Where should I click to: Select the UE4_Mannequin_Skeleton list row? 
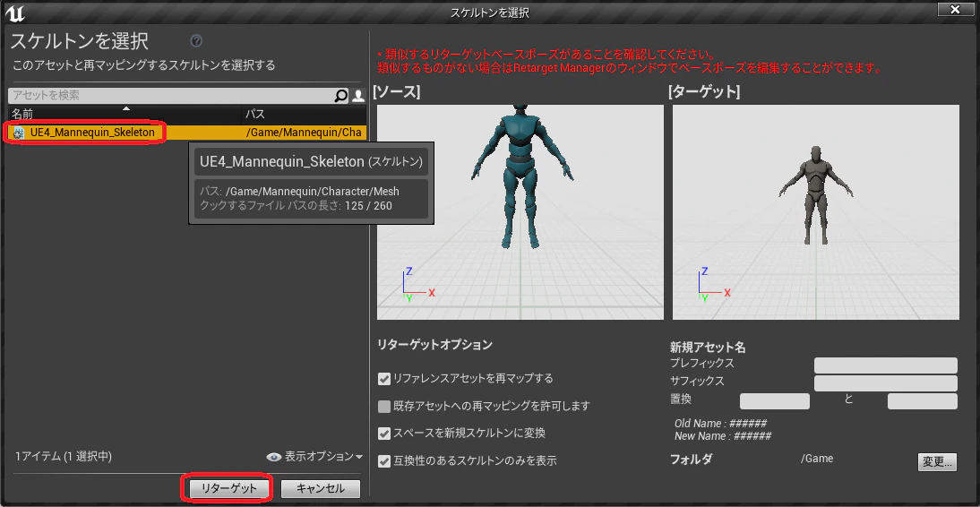click(x=187, y=133)
